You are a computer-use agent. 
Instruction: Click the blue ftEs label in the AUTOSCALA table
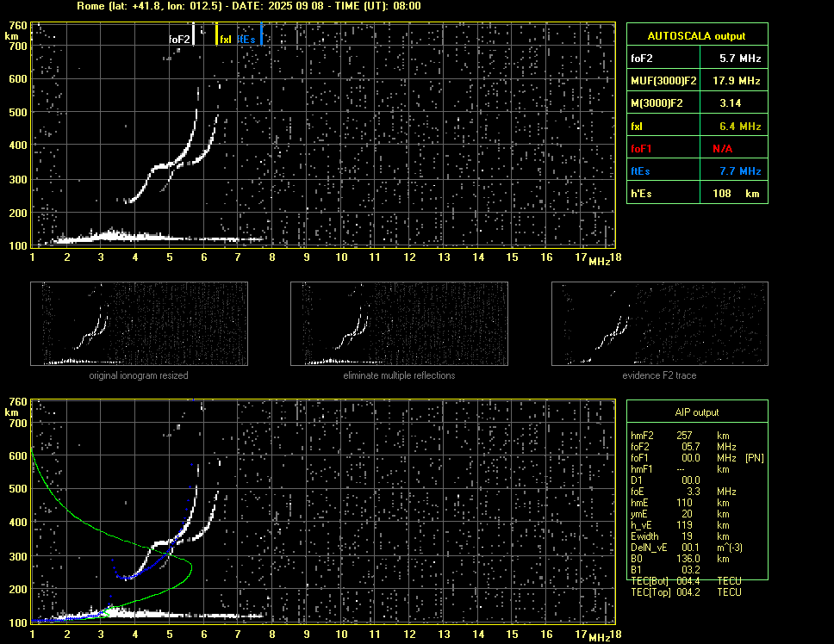point(640,171)
